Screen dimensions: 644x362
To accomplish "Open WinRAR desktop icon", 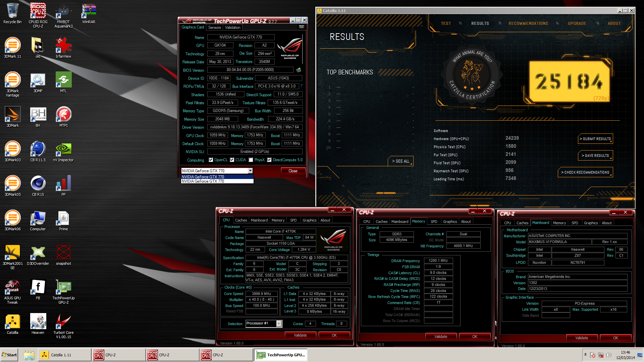I will pyautogui.click(x=89, y=13).
